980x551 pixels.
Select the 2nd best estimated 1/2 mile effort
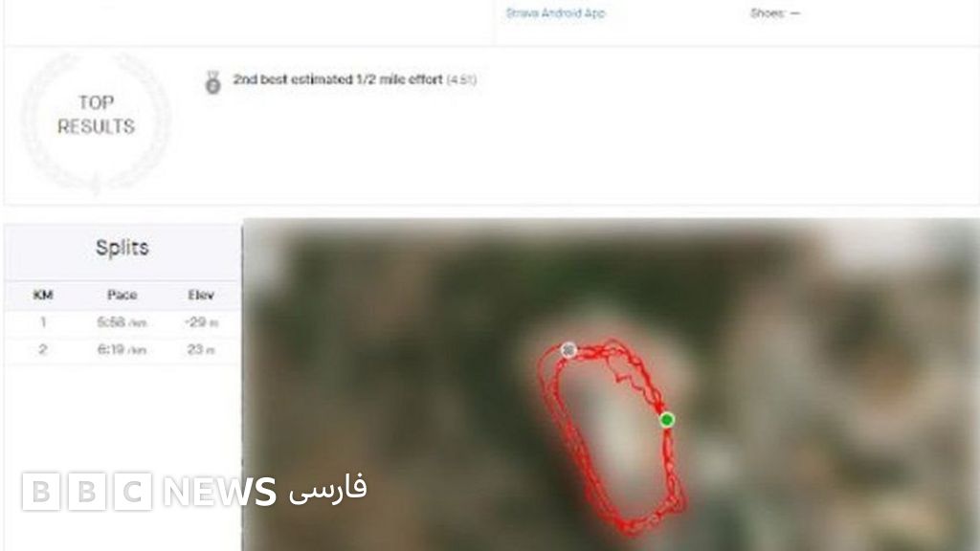coord(354,79)
